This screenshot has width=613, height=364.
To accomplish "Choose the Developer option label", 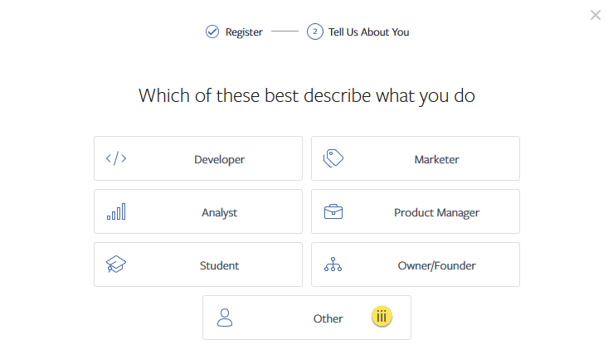I will [x=219, y=159].
